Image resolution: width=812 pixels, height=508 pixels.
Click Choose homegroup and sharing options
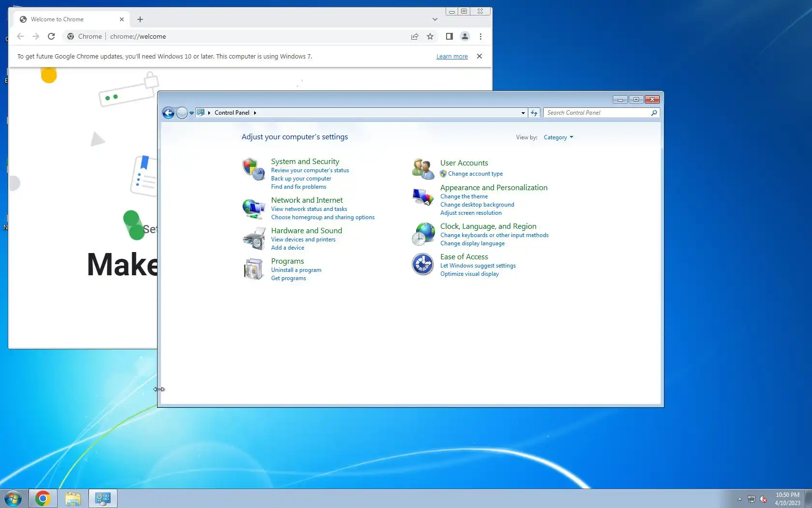[x=323, y=217]
